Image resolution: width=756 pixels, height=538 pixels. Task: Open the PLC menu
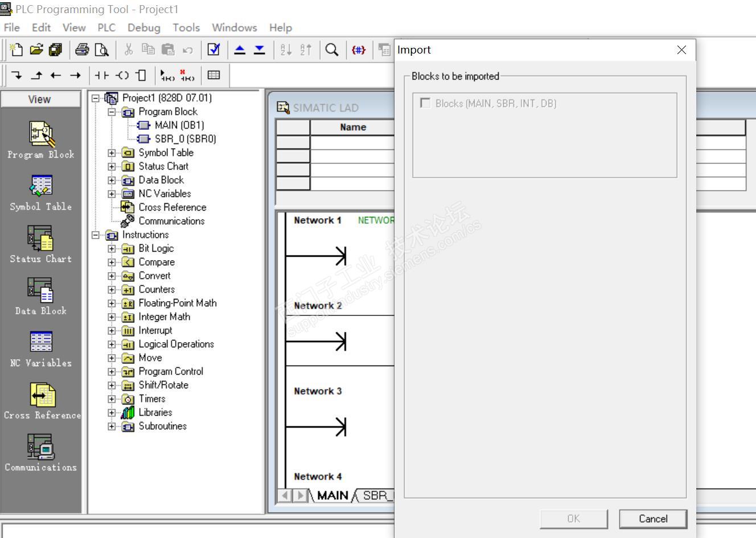coord(106,27)
